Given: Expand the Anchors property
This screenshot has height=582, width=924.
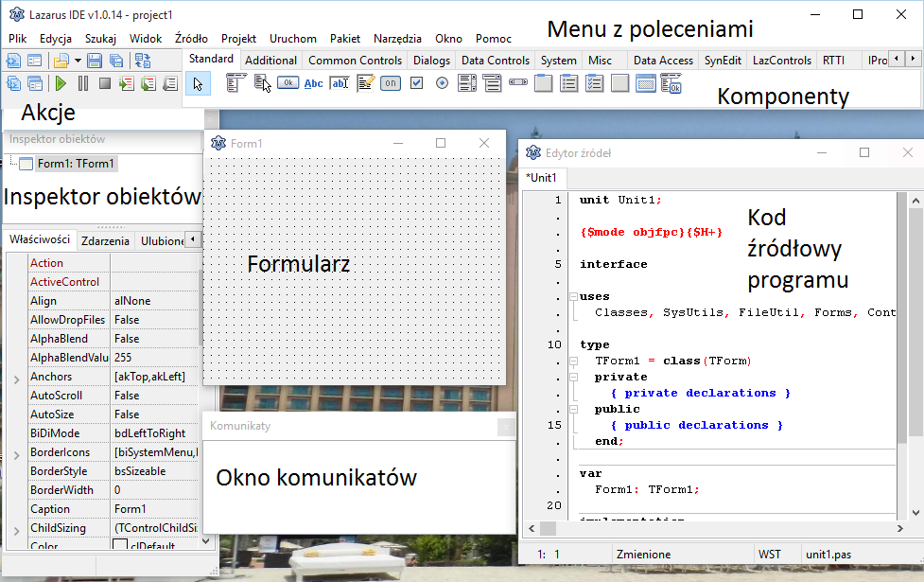Looking at the screenshot, I should point(16,379).
